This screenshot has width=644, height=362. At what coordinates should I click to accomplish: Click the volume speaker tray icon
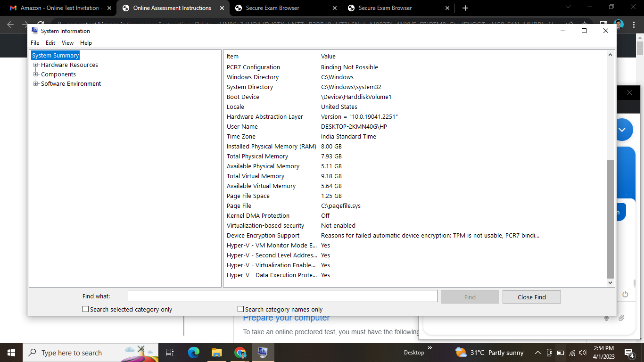583,353
